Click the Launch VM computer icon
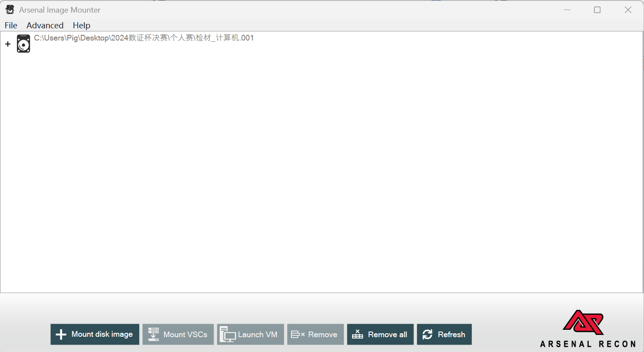Viewport: 644px width, 352px height. click(x=228, y=335)
